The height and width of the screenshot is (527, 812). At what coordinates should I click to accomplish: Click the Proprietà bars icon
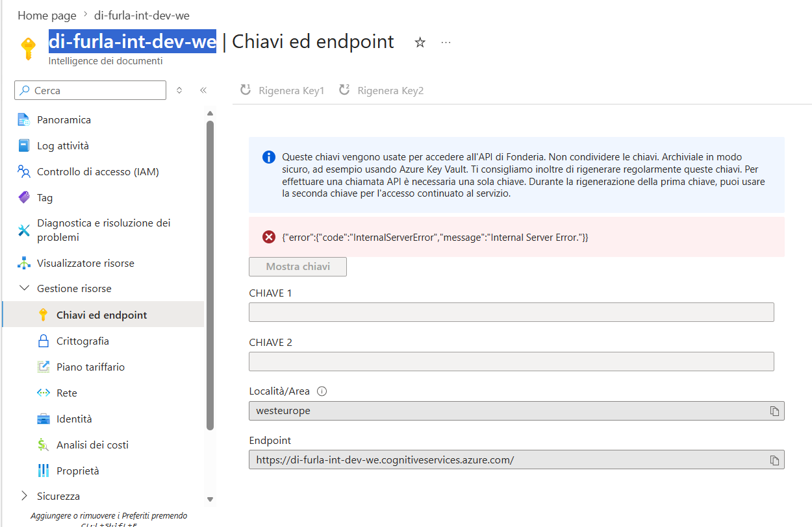pos(44,471)
